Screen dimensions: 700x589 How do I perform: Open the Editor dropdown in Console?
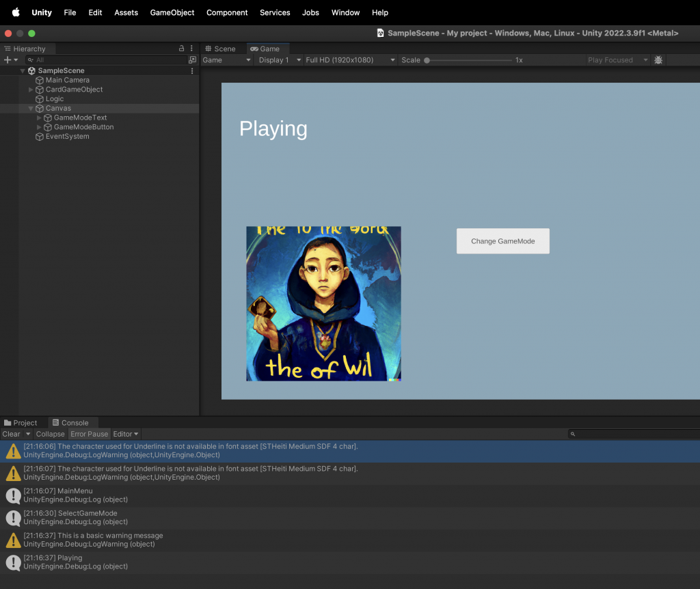tap(126, 434)
